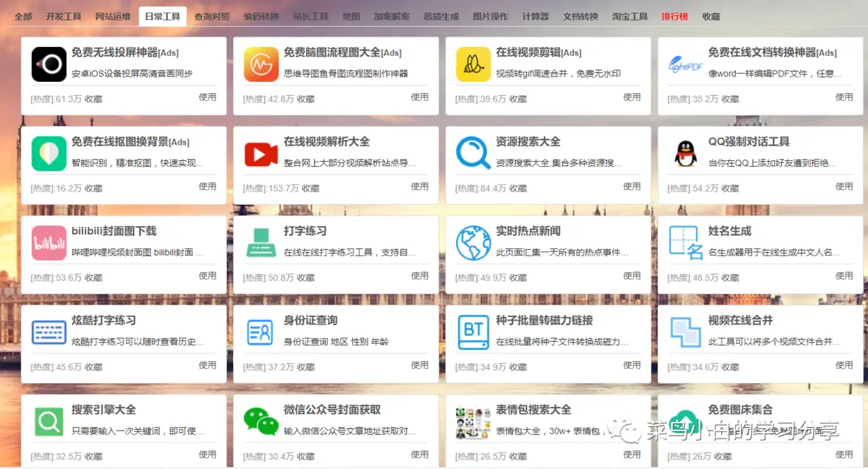Click 收藏 on the 资源搜索大全 card
Viewport: 868px width, 469px height.
[518, 188]
